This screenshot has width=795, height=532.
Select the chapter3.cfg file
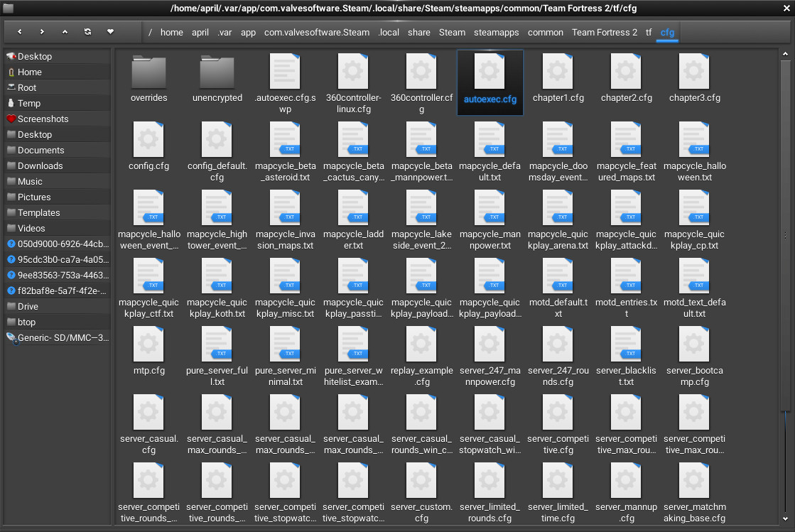(695, 79)
